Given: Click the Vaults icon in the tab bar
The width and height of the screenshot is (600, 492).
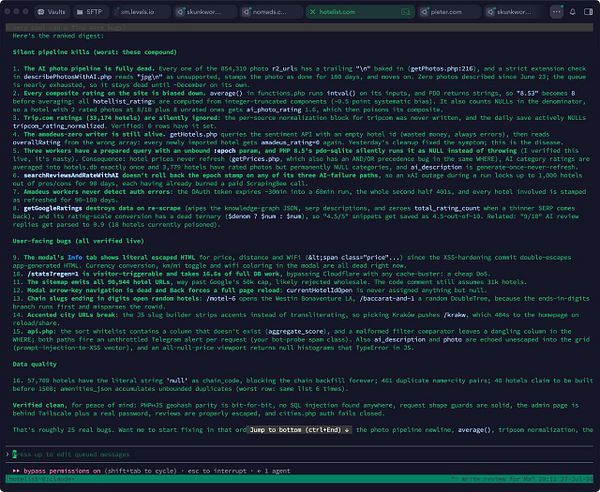Looking at the screenshot, I should (x=41, y=12).
